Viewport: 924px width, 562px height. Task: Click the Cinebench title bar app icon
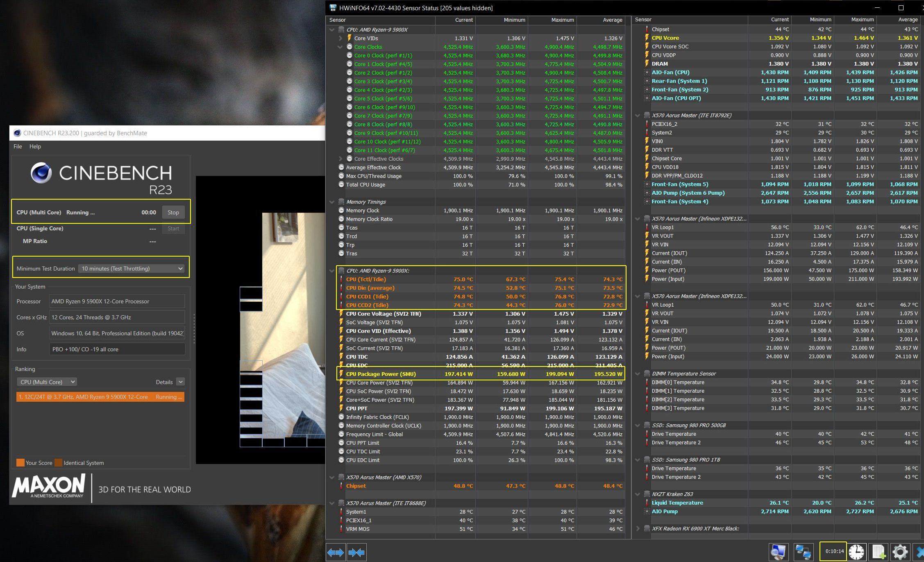(x=17, y=133)
